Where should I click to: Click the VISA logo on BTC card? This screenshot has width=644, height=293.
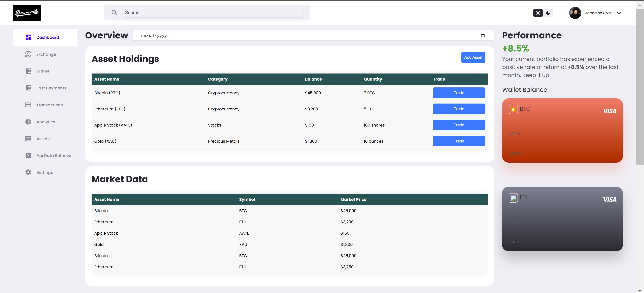pyautogui.click(x=609, y=111)
